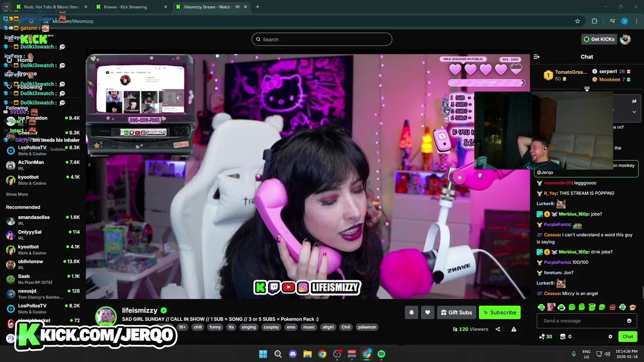The height and width of the screenshot is (362, 644).
Task: Click the Gift Subs button
Action: pos(456,312)
